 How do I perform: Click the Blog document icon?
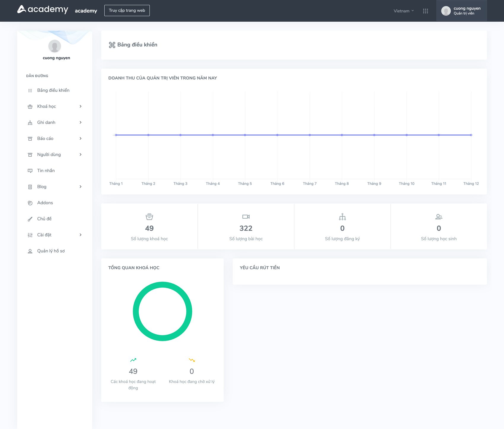[30, 187]
